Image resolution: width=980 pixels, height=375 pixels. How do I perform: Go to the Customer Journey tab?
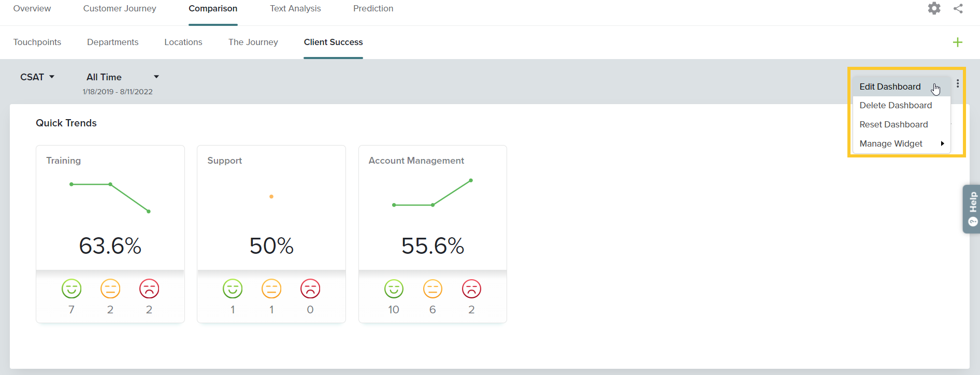coord(120,9)
